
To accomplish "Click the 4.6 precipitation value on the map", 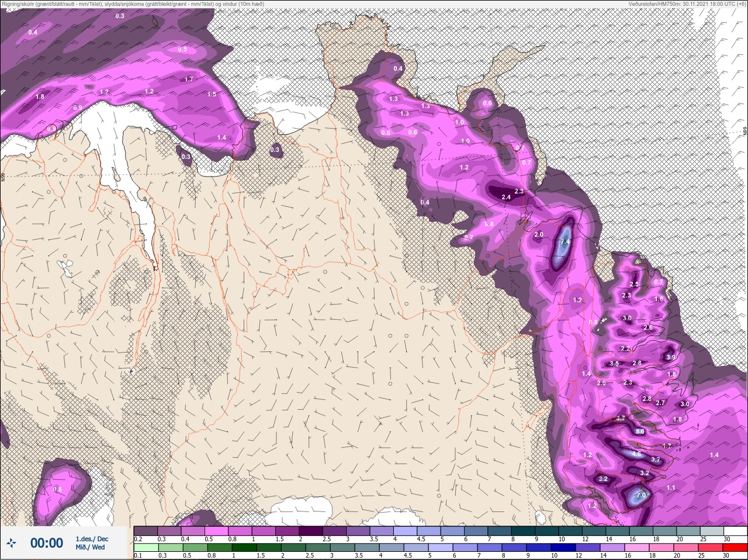I will pyautogui.click(x=637, y=454).
